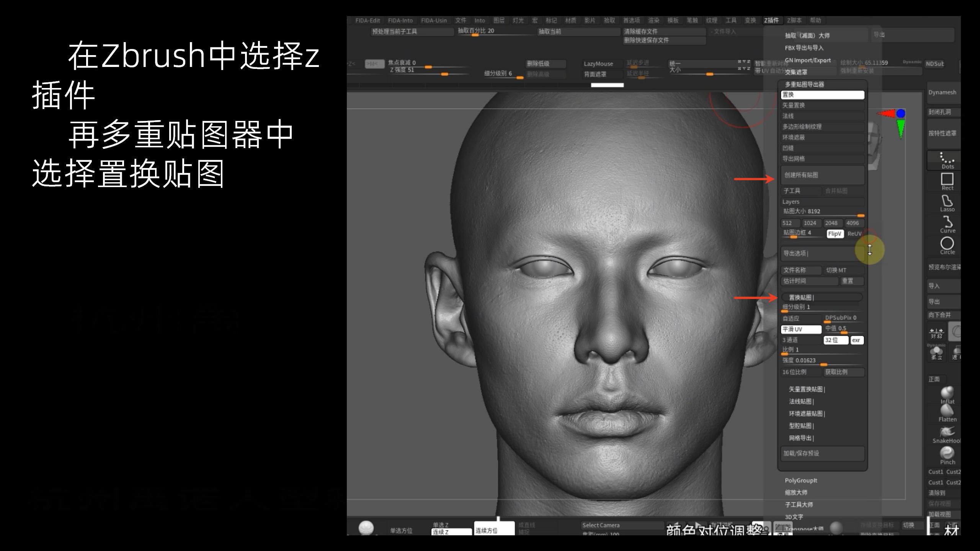Click the Dynamesh button

coord(943,93)
